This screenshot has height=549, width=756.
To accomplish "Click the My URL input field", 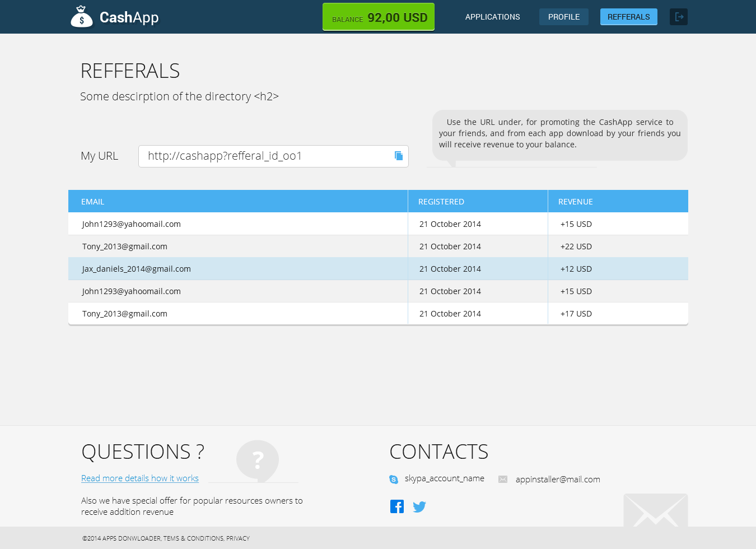I will coord(273,156).
